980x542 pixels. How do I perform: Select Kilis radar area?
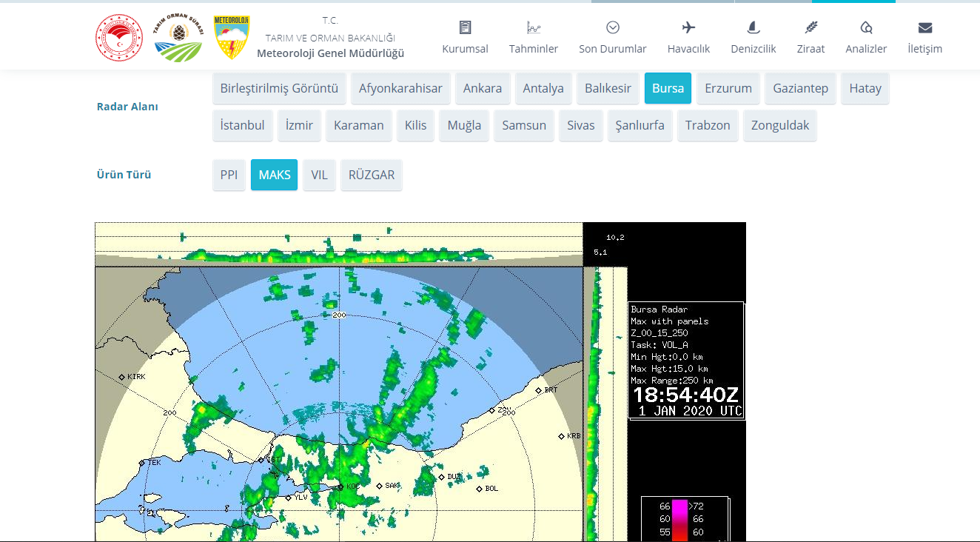click(x=416, y=125)
